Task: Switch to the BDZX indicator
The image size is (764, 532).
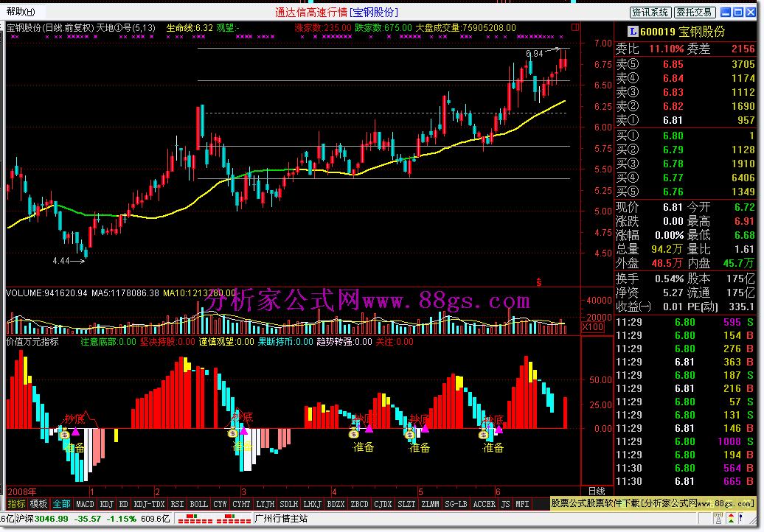Action: point(336,504)
